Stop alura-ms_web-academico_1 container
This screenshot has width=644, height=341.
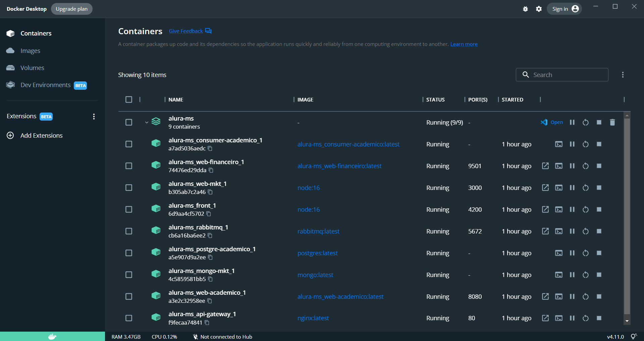tap(599, 296)
